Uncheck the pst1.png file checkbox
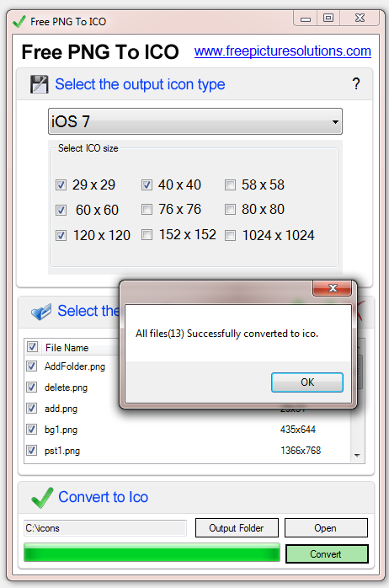 (x=31, y=450)
